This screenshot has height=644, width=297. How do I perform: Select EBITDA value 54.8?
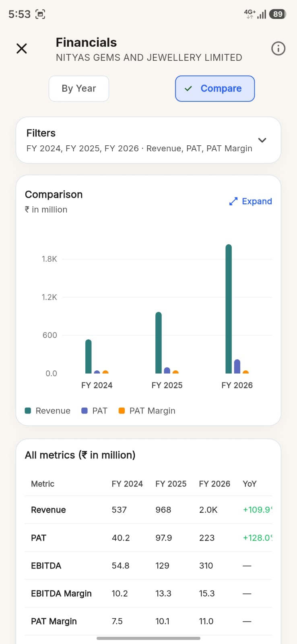click(121, 566)
